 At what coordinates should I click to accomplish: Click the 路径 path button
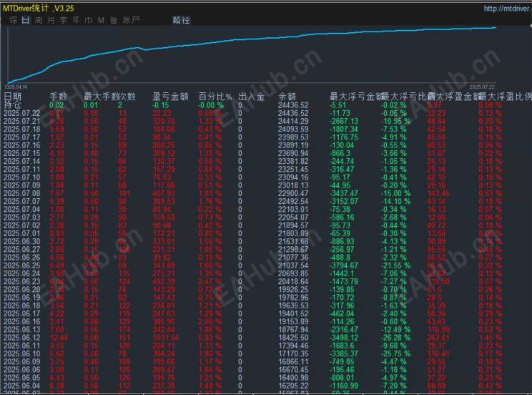181,20
